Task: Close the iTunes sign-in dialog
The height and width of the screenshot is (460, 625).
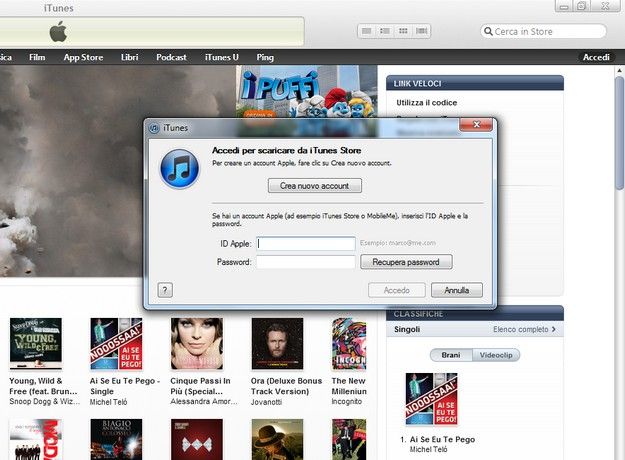Action: pos(476,125)
